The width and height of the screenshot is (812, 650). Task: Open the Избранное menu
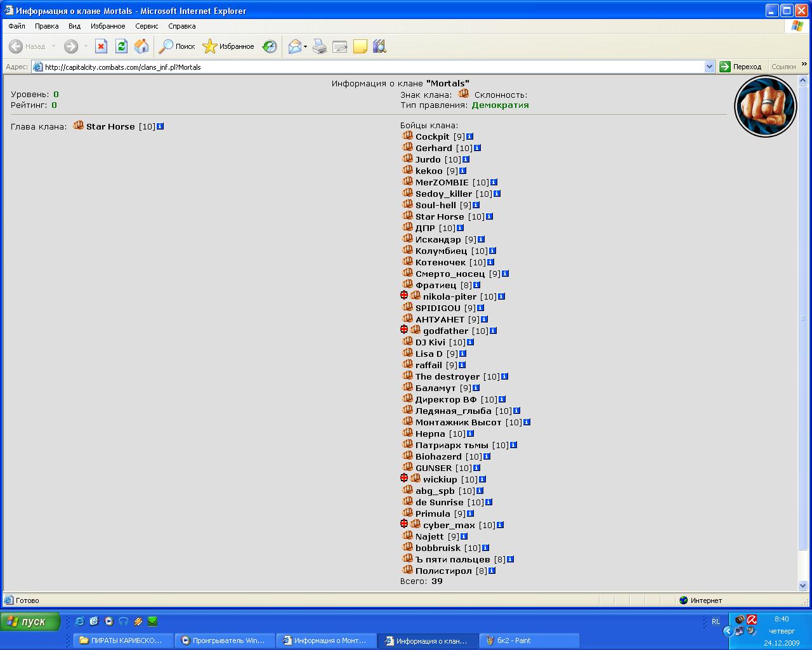tap(108, 26)
